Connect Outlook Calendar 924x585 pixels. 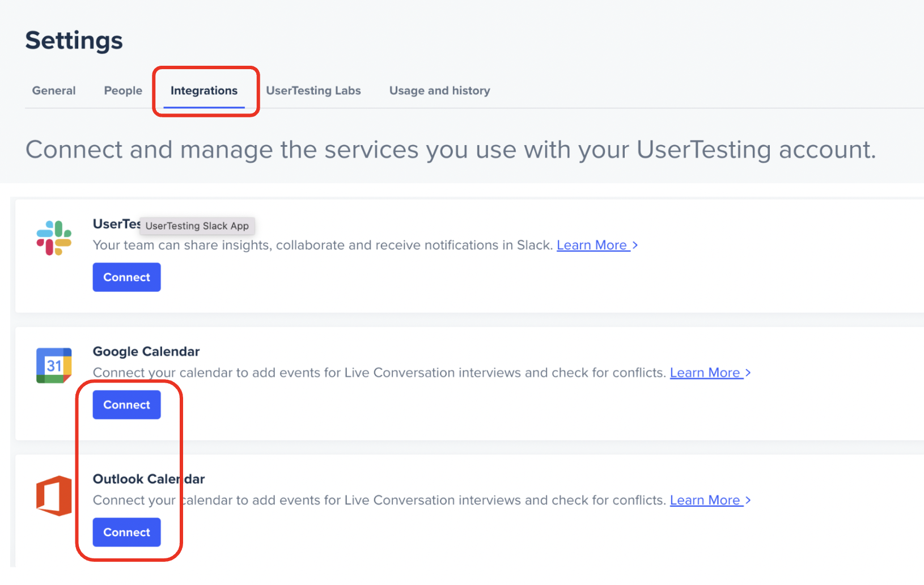point(126,532)
